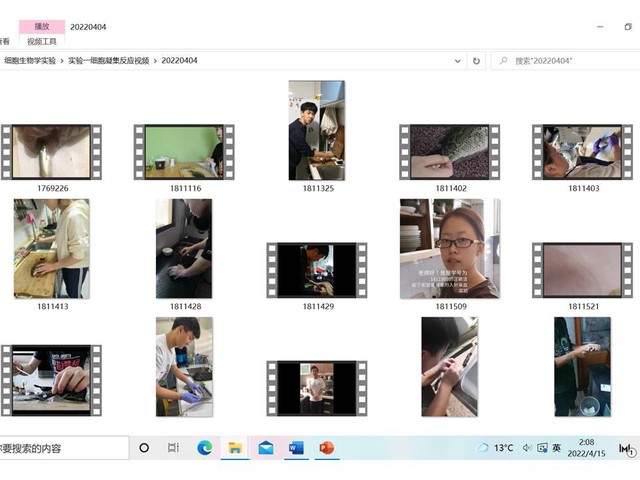This screenshot has width=640, height=480.
Task: Open Microsoft Edge from the taskbar
Action: click(205, 448)
